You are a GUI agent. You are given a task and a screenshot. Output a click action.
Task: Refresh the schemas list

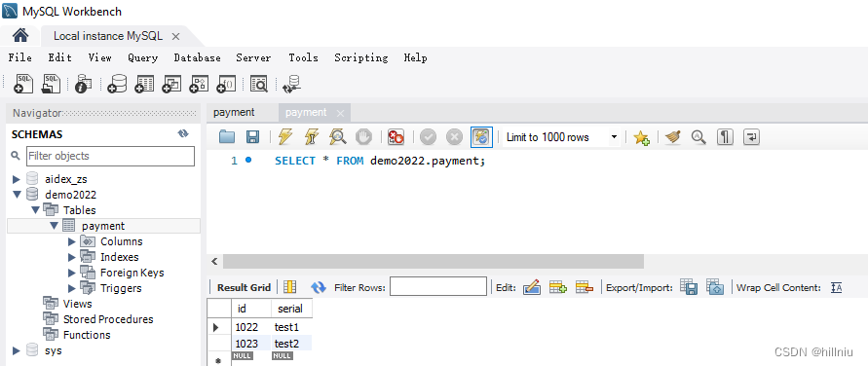tap(183, 133)
